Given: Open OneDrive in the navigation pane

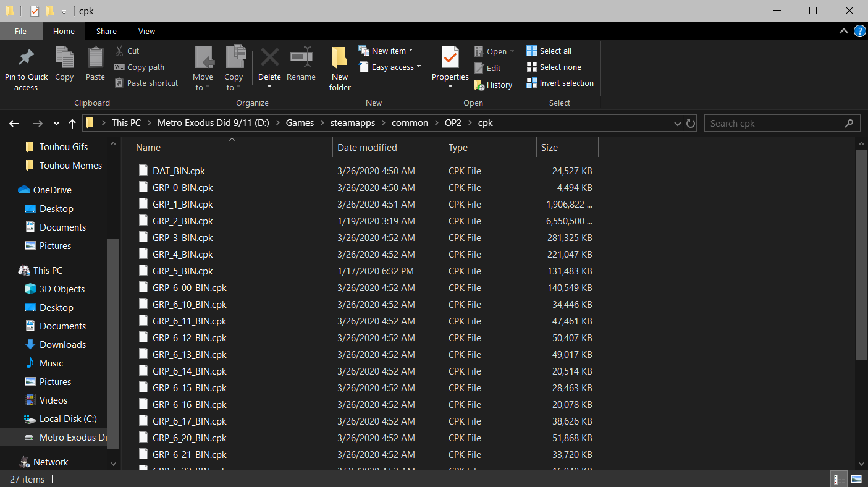Looking at the screenshot, I should 53,190.
